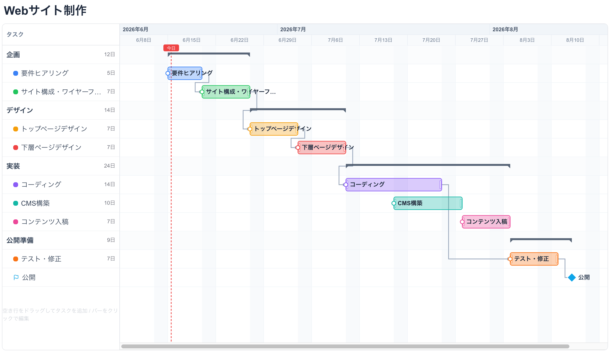Click the right-end grip of コーディング bar

(440, 184)
